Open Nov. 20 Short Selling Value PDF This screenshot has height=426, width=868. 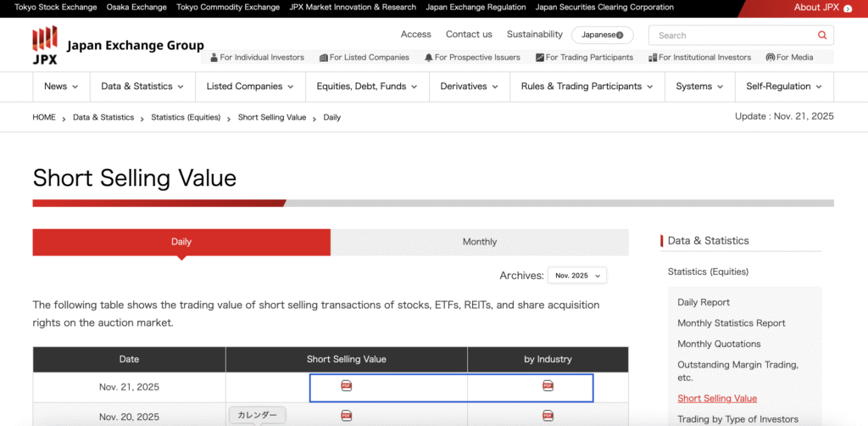[346, 416]
